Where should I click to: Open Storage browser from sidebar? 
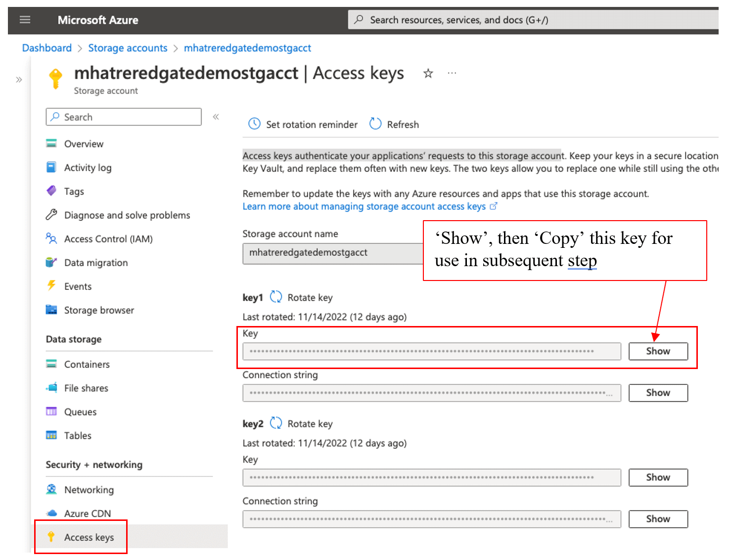click(99, 310)
